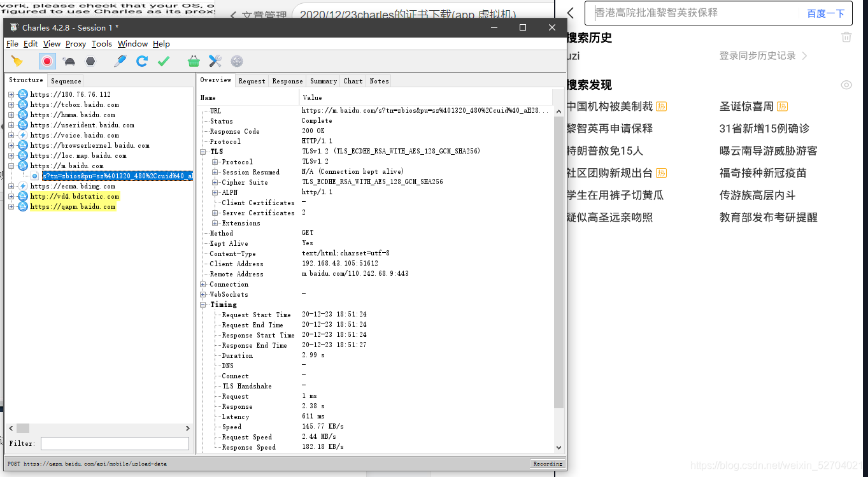The image size is (868, 477).
Task: Toggle the red recording button
Action: [46, 61]
